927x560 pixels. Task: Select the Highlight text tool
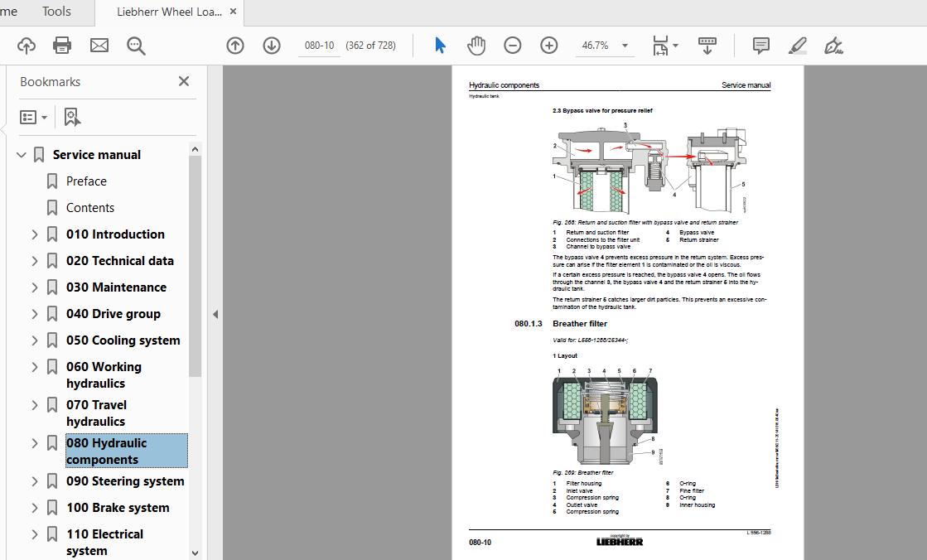click(797, 46)
